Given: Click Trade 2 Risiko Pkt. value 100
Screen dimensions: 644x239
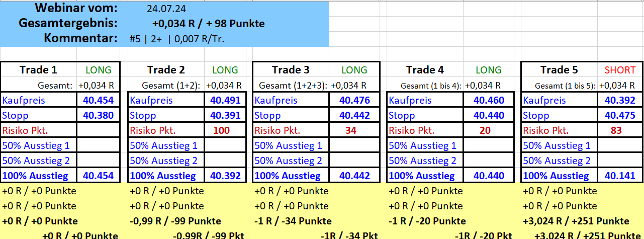Looking at the screenshot, I should [222, 131].
